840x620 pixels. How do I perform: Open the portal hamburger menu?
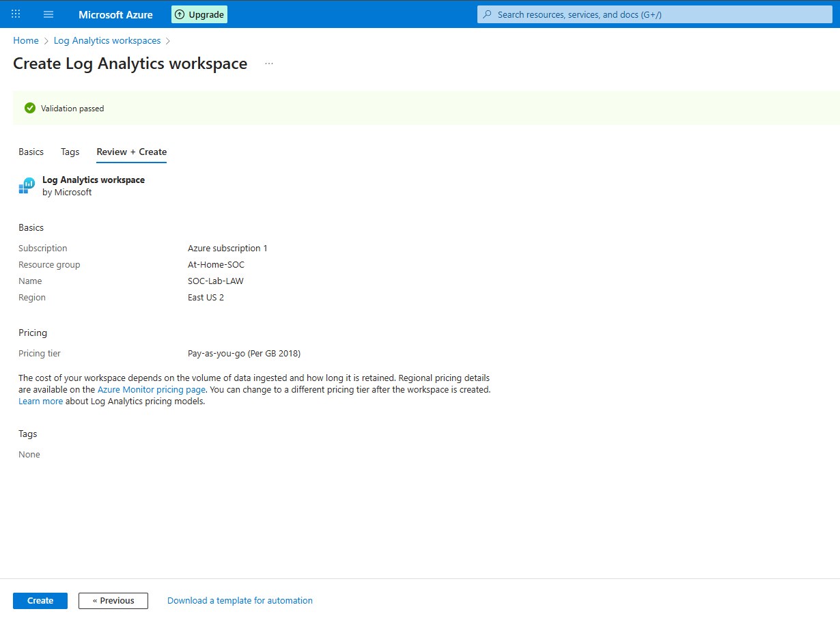tap(48, 14)
